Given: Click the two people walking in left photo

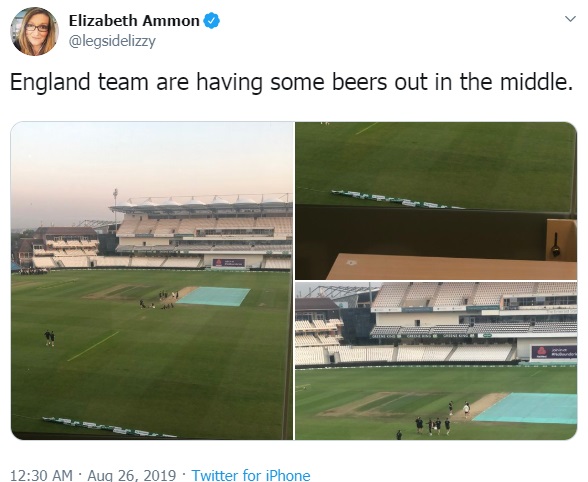Looking at the screenshot, I should pos(49,338).
